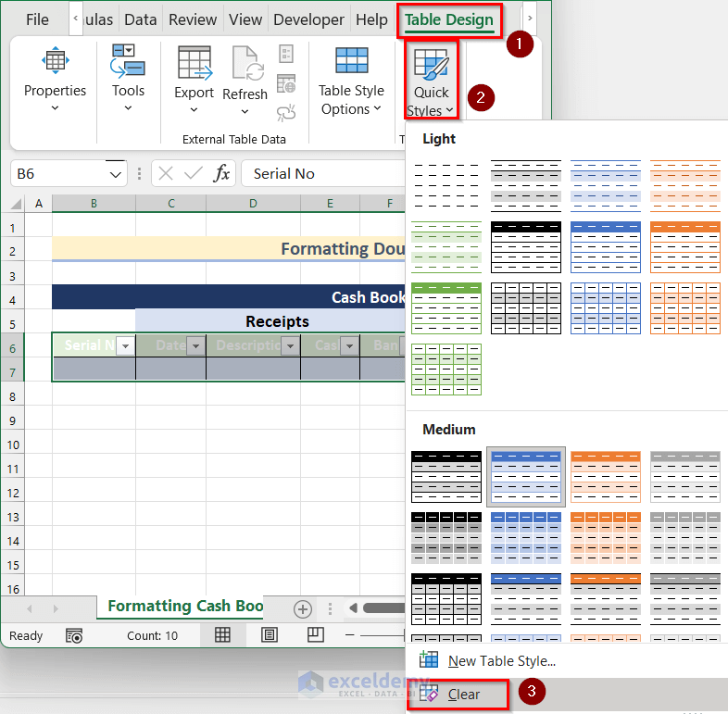Open the Date column filter dropdown

coord(196,345)
